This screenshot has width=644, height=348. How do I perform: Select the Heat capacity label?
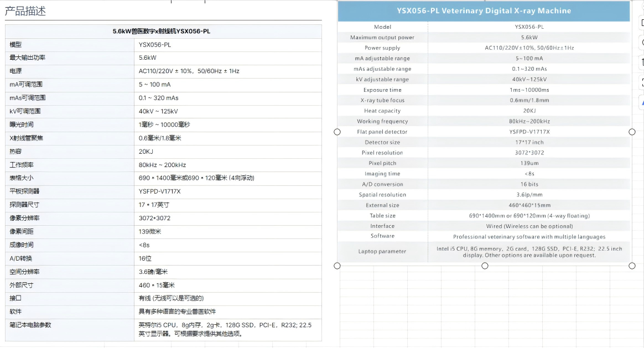pos(382,111)
